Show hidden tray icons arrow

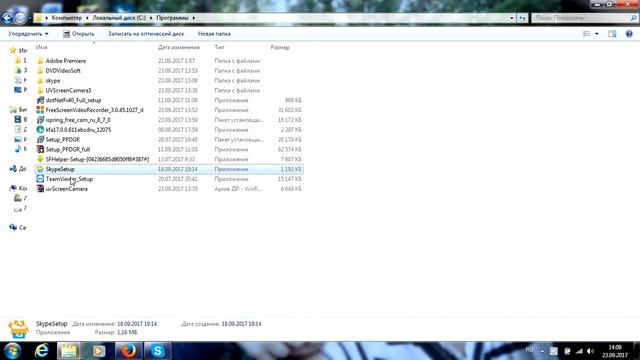pyautogui.click(x=542, y=351)
